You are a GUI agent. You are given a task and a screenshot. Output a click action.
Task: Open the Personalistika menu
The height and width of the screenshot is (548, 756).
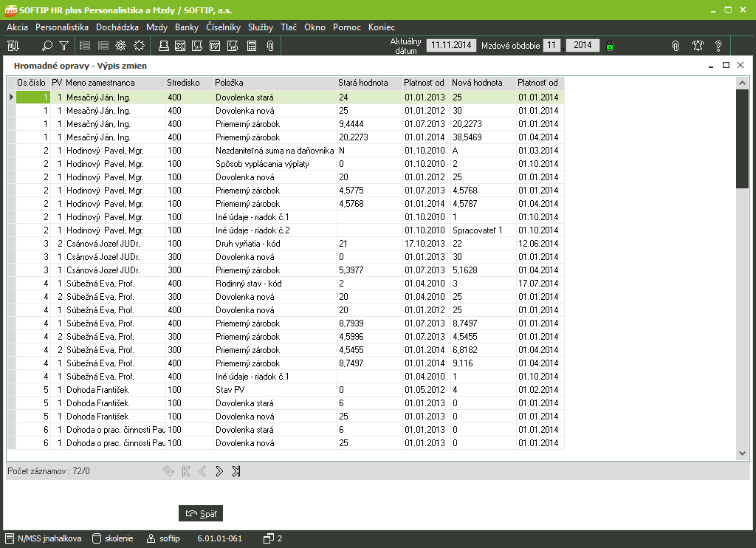tap(62, 27)
